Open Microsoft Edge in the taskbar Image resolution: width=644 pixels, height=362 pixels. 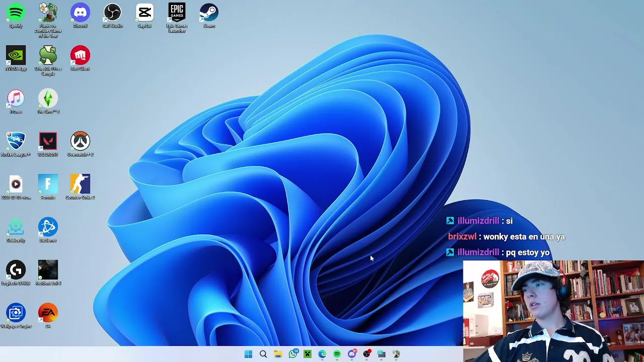pos(322,354)
